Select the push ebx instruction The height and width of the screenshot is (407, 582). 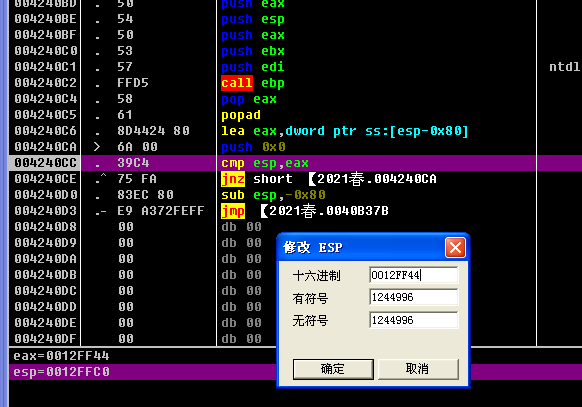click(253, 51)
